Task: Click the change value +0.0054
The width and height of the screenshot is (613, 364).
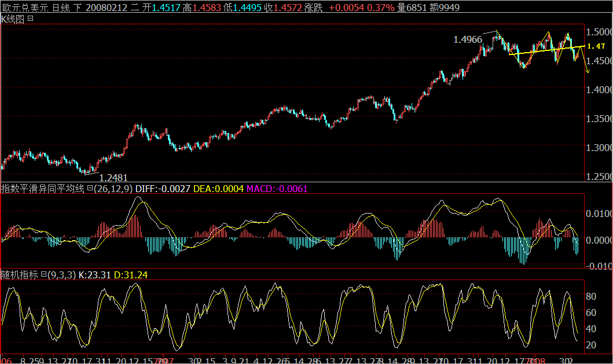Action: click(x=346, y=8)
